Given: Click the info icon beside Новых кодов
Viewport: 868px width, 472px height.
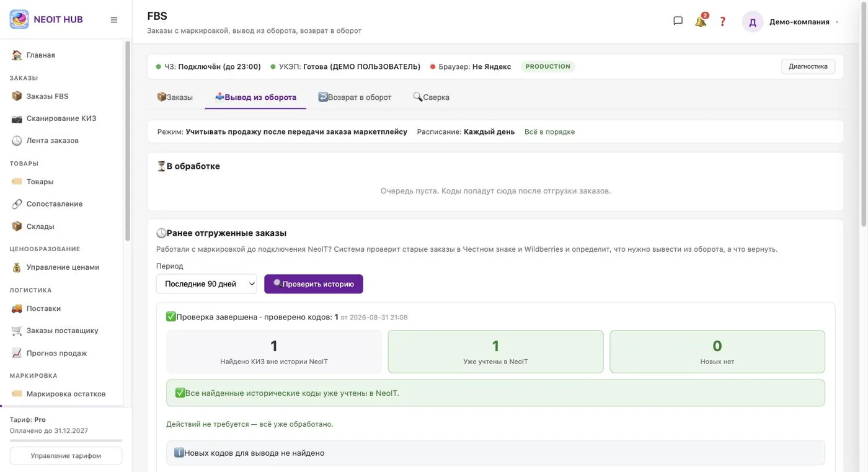Looking at the screenshot, I should coord(179,453).
